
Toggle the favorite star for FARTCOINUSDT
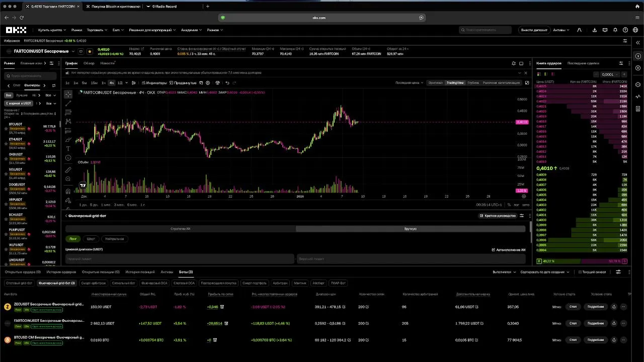[90, 51]
